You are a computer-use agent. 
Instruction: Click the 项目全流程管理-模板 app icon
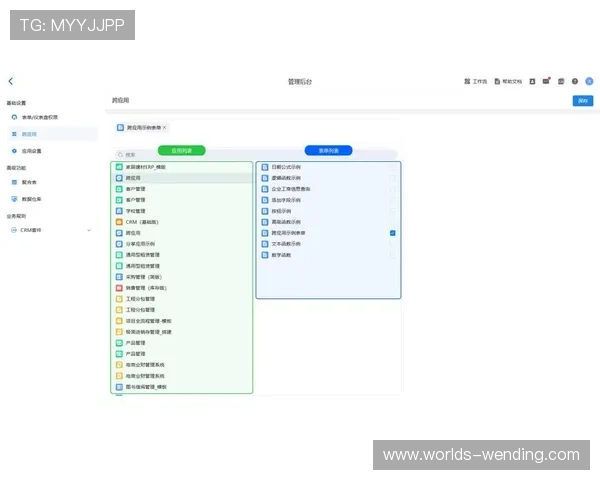click(x=119, y=321)
